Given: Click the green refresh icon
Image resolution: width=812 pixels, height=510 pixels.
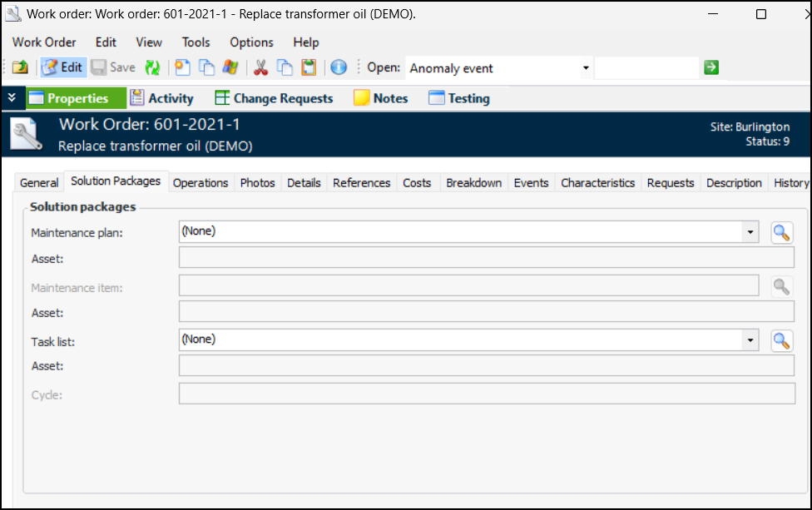Looking at the screenshot, I should click(x=152, y=68).
